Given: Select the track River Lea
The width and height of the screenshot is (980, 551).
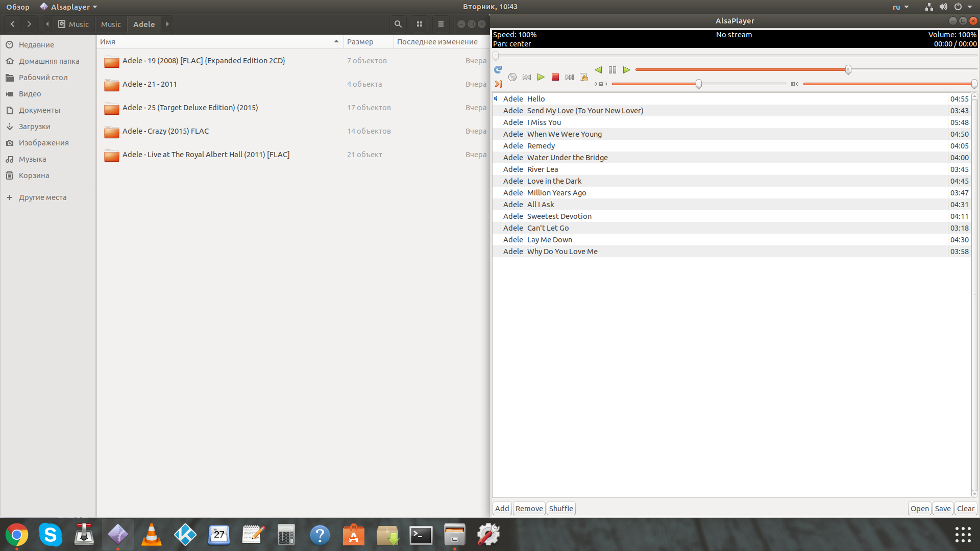Looking at the screenshot, I should click(731, 169).
